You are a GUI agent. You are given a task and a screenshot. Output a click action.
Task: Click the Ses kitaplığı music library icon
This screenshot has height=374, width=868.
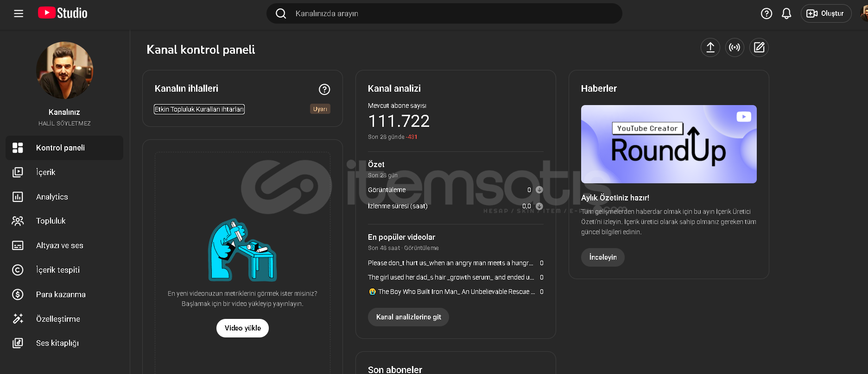pos(18,343)
